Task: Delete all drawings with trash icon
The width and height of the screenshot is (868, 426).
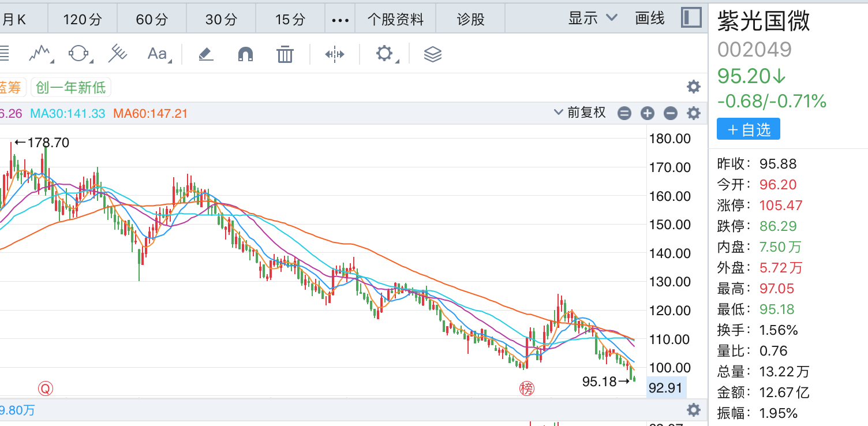Action: [285, 54]
